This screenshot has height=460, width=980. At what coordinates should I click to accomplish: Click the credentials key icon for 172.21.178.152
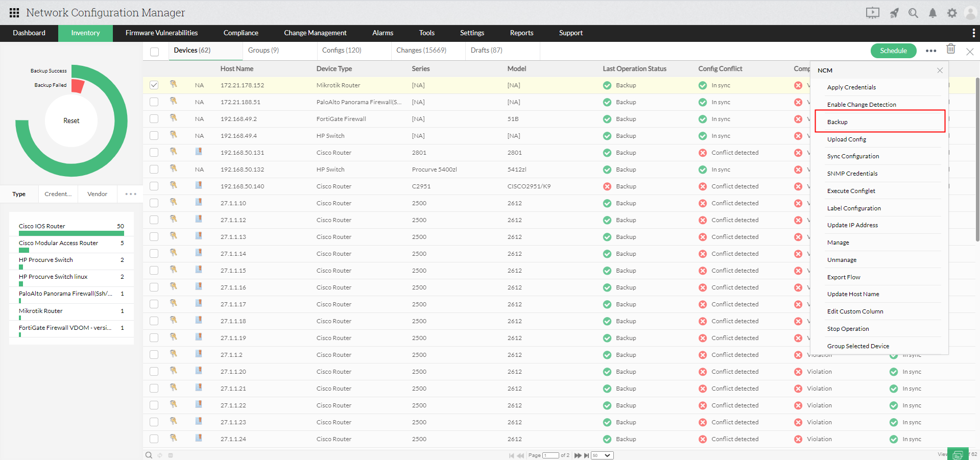point(174,85)
